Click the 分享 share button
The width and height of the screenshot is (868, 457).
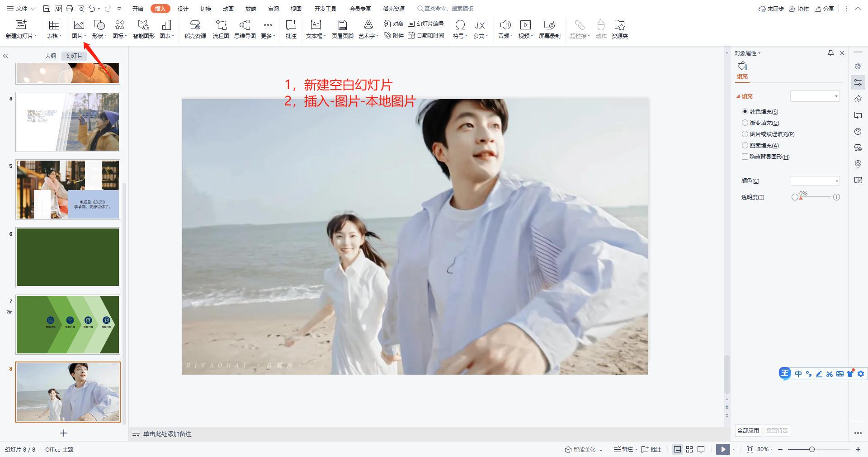[x=824, y=9]
